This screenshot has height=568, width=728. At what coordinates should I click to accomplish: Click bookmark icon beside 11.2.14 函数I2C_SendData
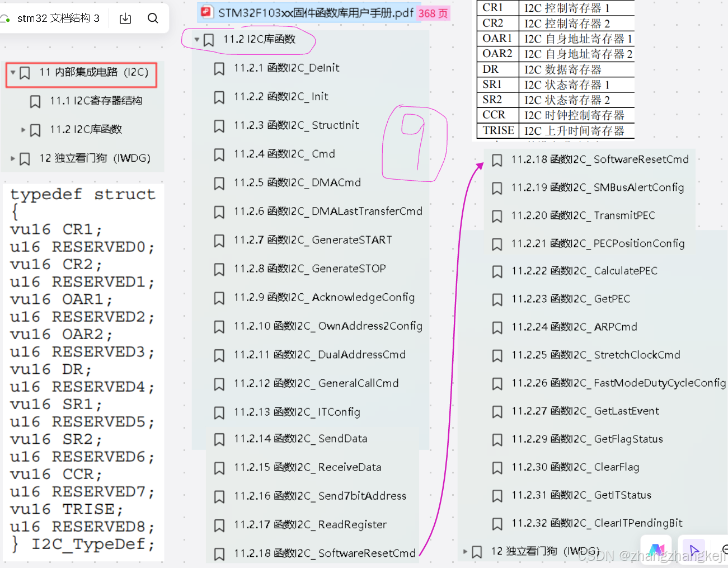pos(219,440)
